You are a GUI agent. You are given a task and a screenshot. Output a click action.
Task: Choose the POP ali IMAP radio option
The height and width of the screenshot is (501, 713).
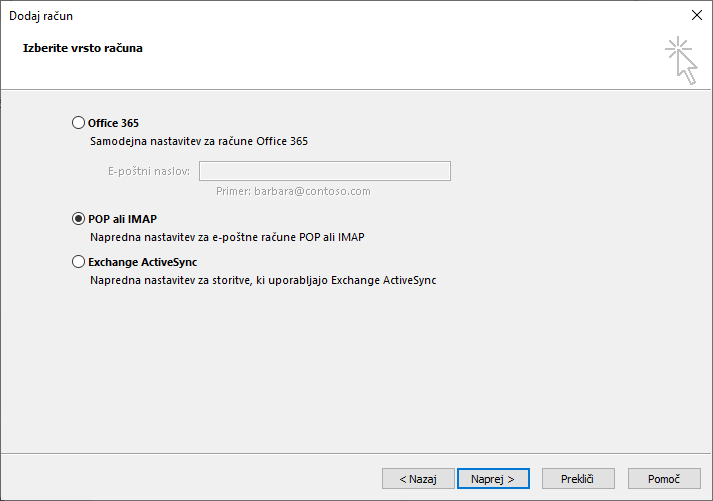(78, 219)
